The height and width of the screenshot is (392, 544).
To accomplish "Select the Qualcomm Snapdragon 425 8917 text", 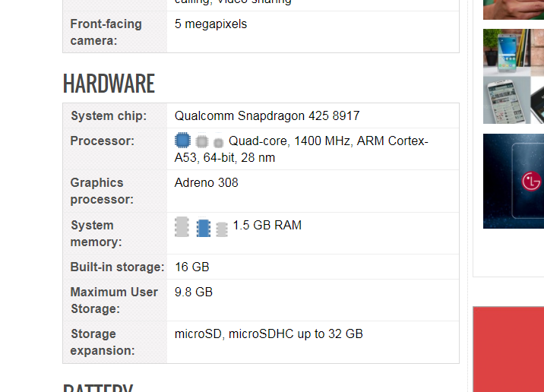I will pyautogui.click(x=267, y=116).
